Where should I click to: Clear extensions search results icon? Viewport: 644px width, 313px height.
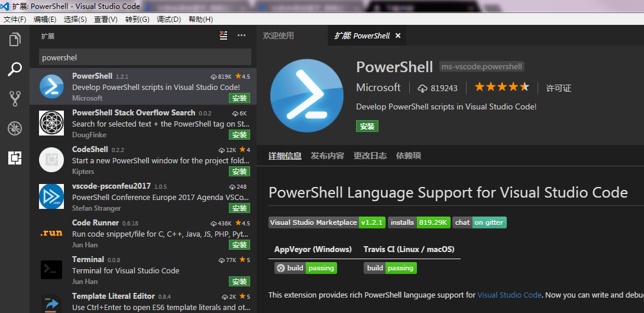click(x=223, y=36)
